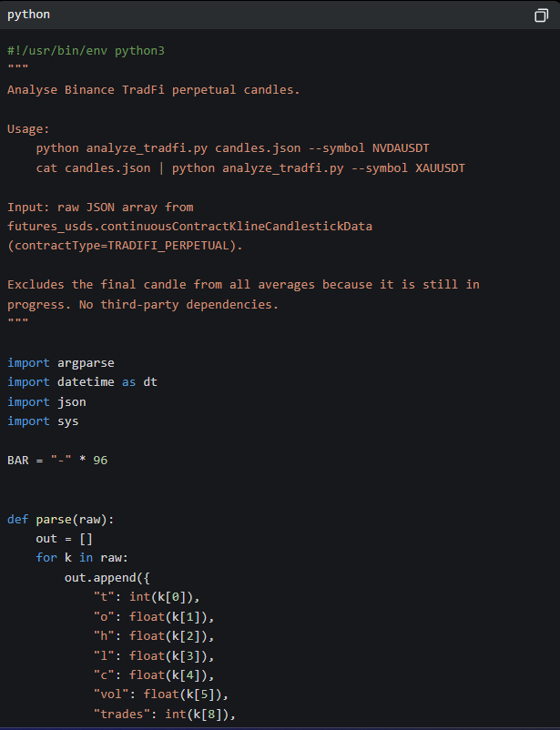560x730 pixels.
Task: Click the shebang line with python3
Action: (86, 50)
